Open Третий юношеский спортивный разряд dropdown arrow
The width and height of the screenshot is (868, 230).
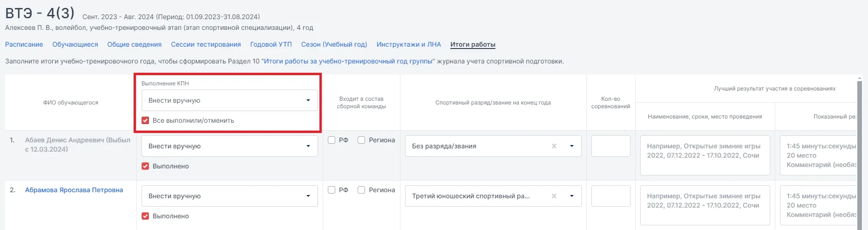[572, 196]
